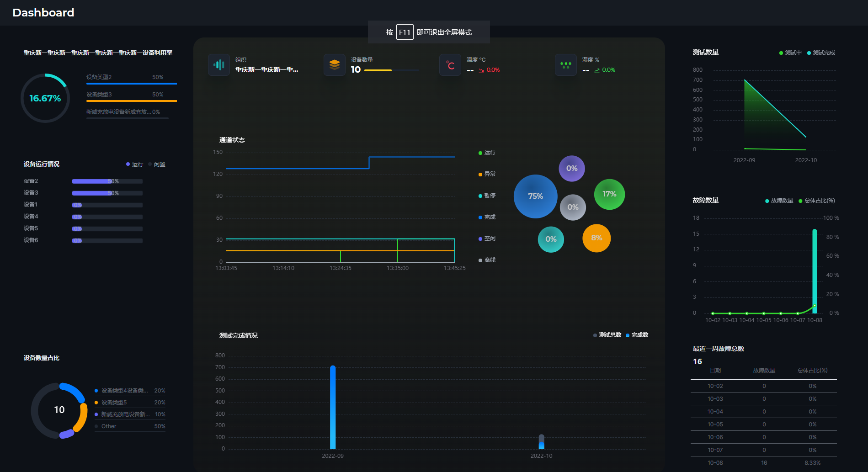Click the gray 0% bubble

point(573,207)
